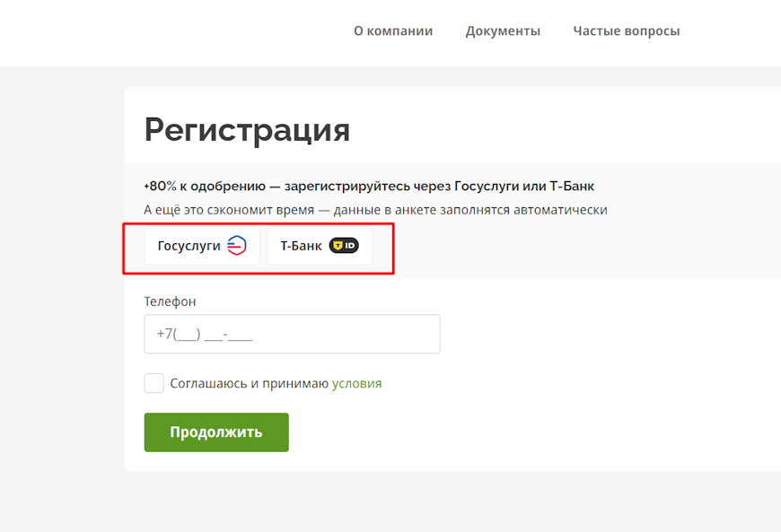781x532 pixels.
Task: Click the Регистрация heading
Action: click(247, 130)
